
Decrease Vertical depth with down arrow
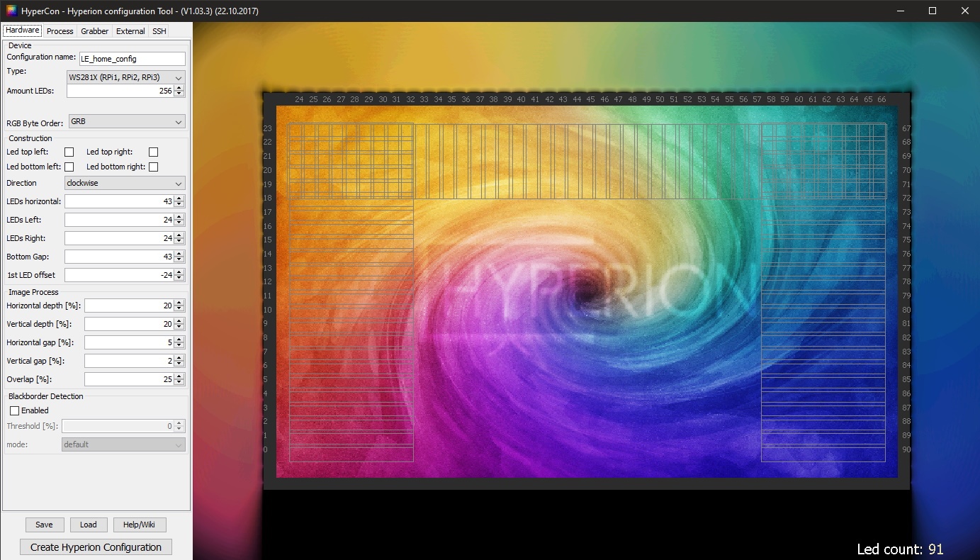tap(179, 327)
